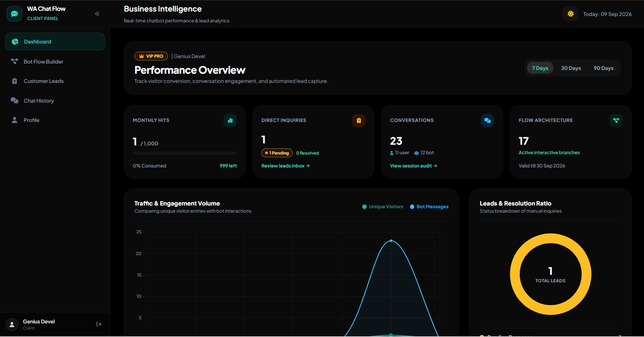Collapse the sidebar with double-chevron icon

click(97, 14)
